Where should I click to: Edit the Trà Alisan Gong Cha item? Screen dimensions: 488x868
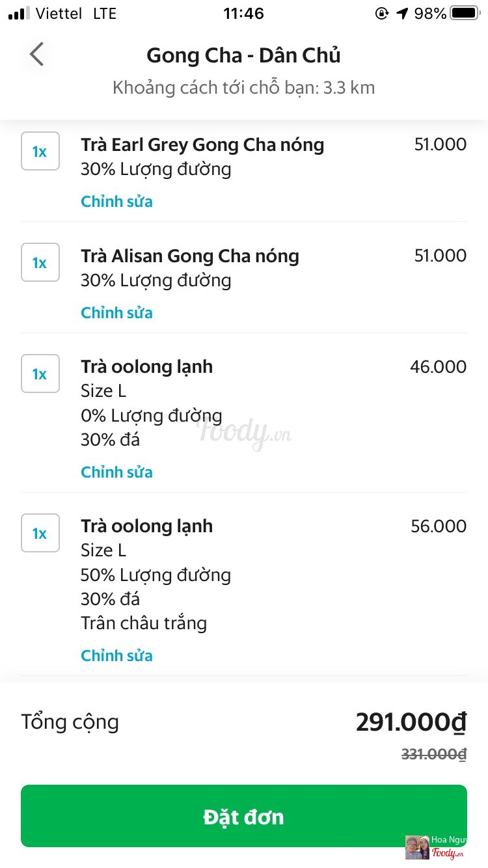click(x=116, y=313)
